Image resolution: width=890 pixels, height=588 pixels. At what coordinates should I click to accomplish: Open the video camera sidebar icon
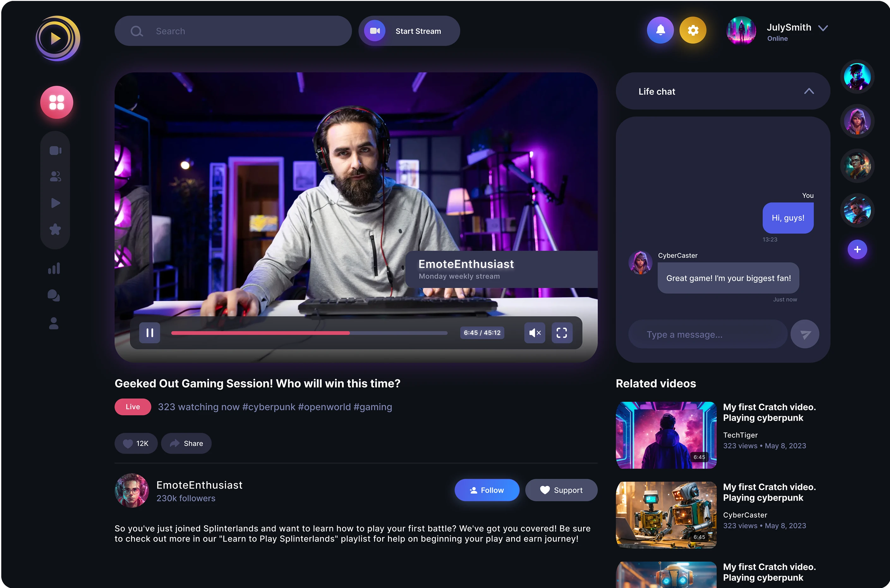click(x=56, y=150)
